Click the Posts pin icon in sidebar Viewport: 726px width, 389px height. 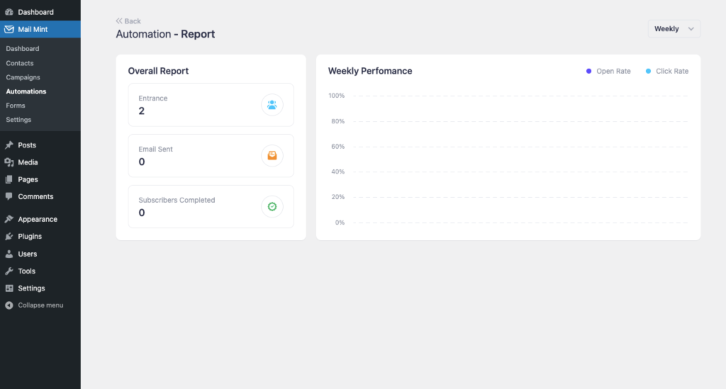[x=9, y=145]
